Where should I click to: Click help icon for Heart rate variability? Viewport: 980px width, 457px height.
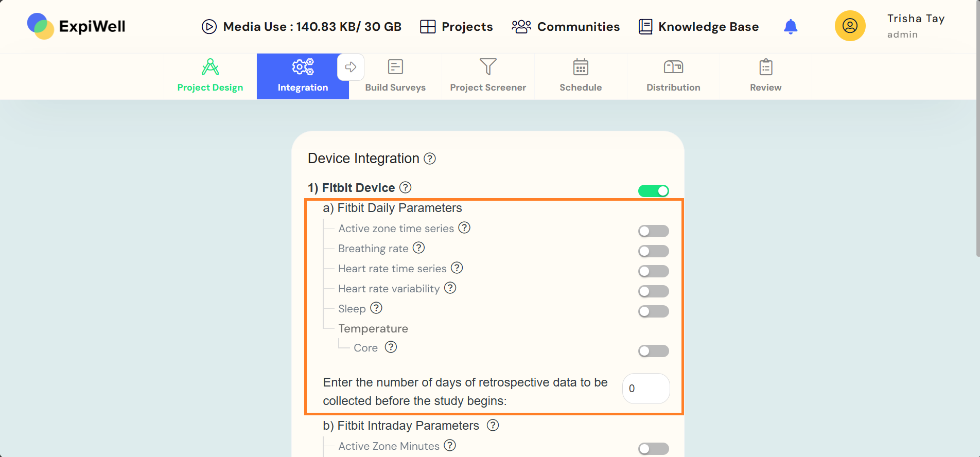coord(450,288)
